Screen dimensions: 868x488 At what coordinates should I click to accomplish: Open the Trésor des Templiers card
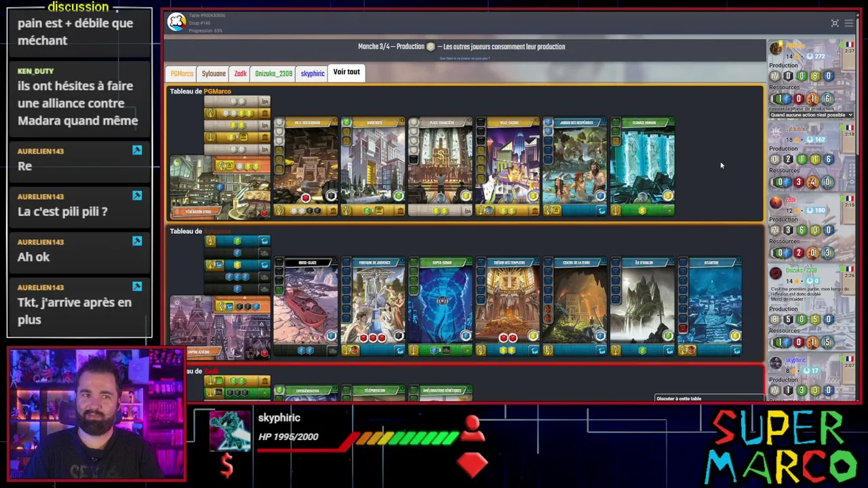pos(508,306)
